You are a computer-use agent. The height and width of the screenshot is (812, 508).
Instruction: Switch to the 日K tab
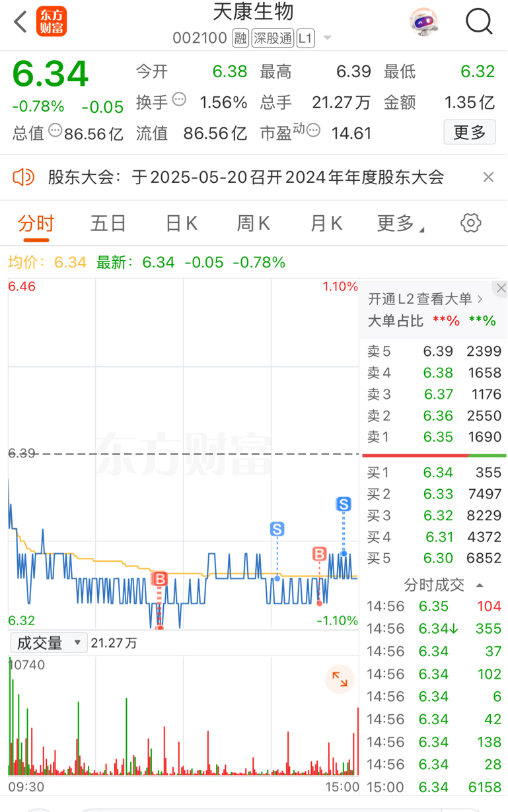(182, 224)
